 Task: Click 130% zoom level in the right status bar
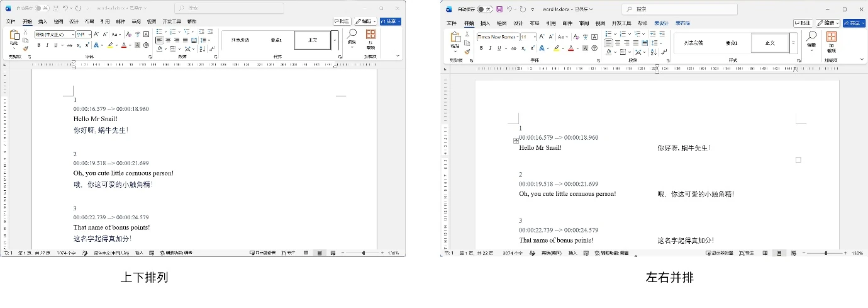(x=857, y=253)
